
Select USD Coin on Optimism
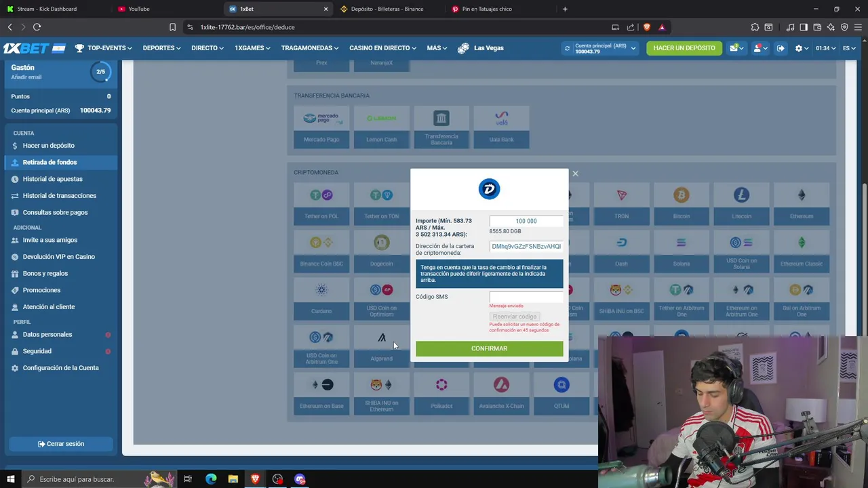click(381, 299)
